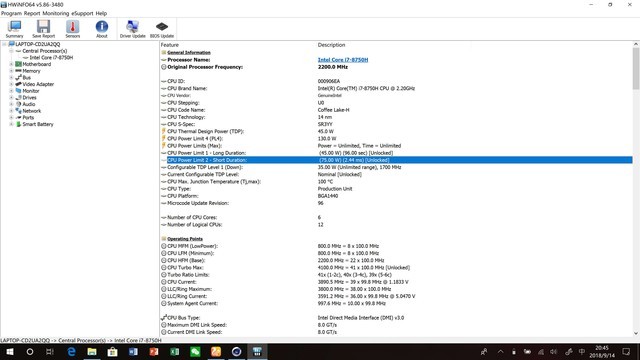Click the Save Report floppy icon

43,29
